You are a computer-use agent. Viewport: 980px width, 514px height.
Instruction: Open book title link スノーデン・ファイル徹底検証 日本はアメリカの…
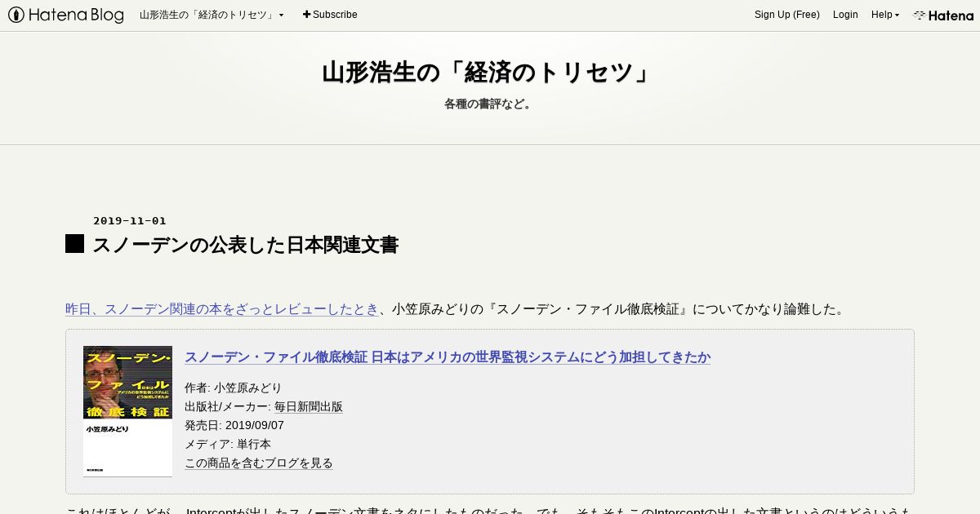pos(448,357)
